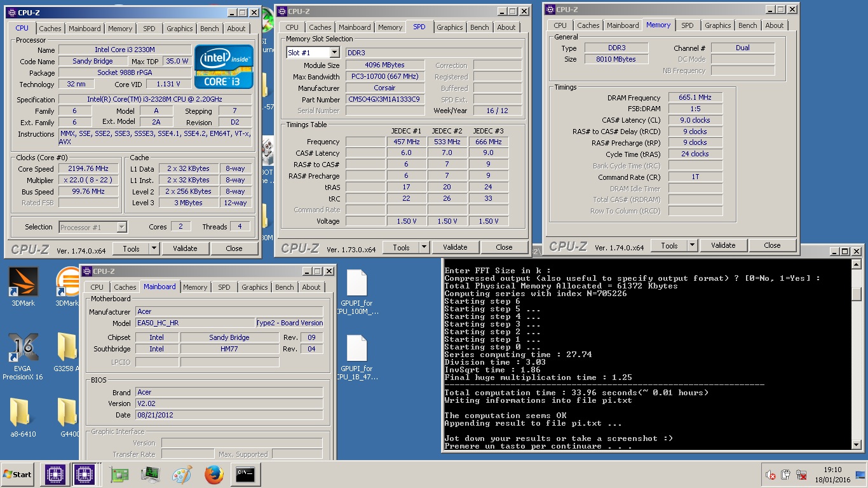The height and width of the screenshot is (488, 868).
Task: Click the Command Rate 1T value
Action: (695, 177)
